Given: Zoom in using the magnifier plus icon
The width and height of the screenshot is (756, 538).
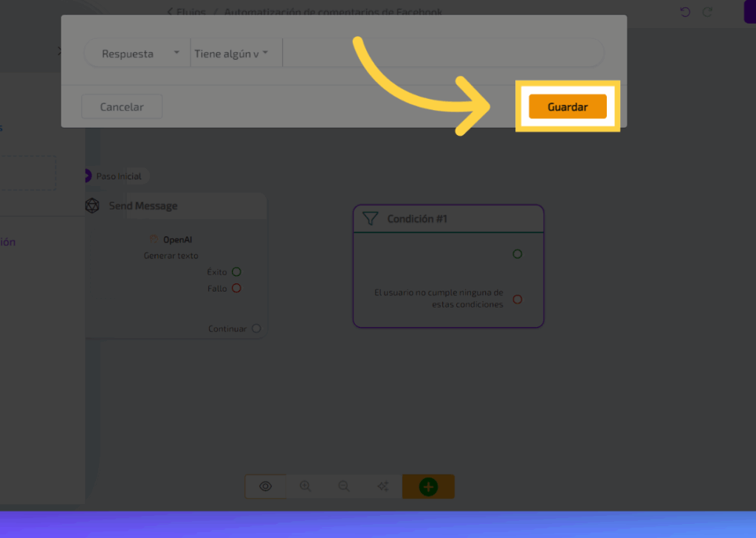Looking at the screenshot, I should [305, 486].
